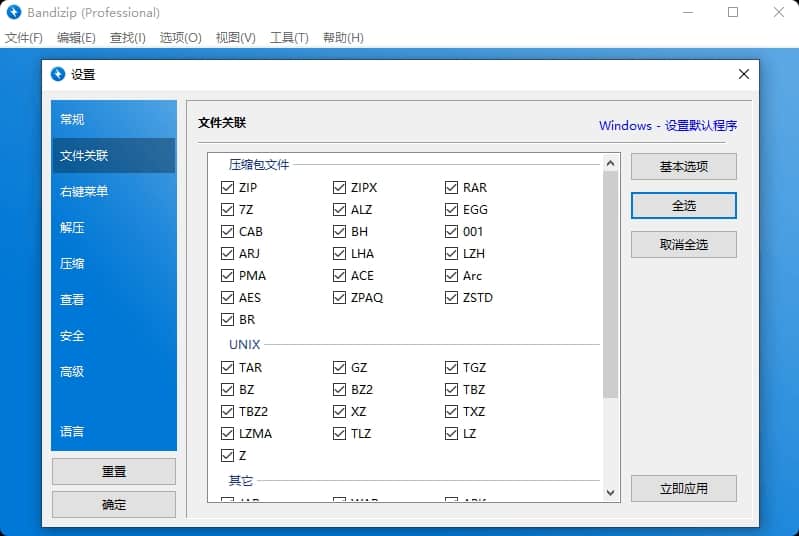Screen dimensions: 799x536
Task: Click the Bandizip icon in the 设置 dialog header
Action: 58,74
